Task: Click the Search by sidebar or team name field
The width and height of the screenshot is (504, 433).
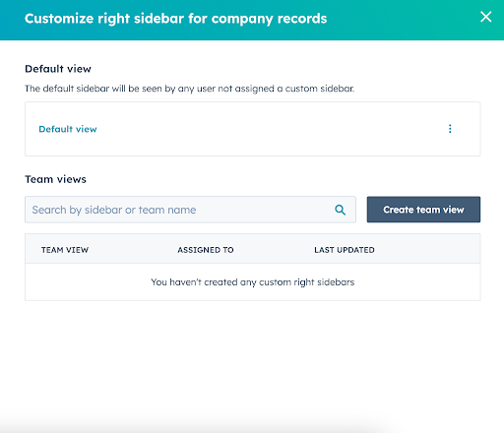Action: [190, 210]
